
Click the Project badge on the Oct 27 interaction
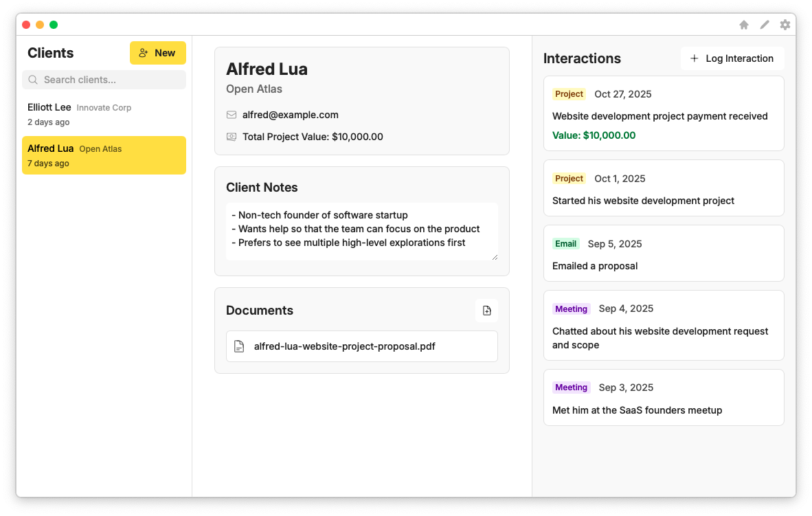point(569,94)
